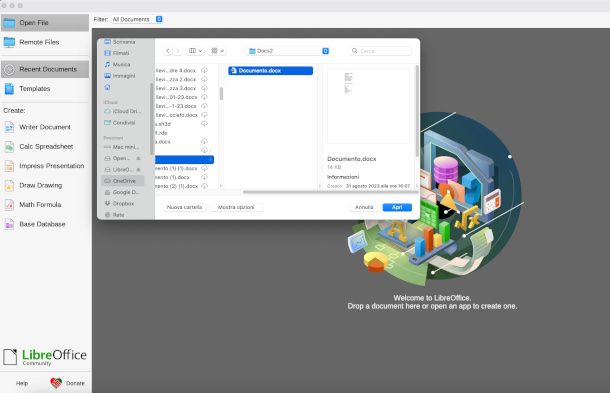Open Remote Files in Start Center
610x393 pixels.
pyautogui.click(x=45, y=42)
